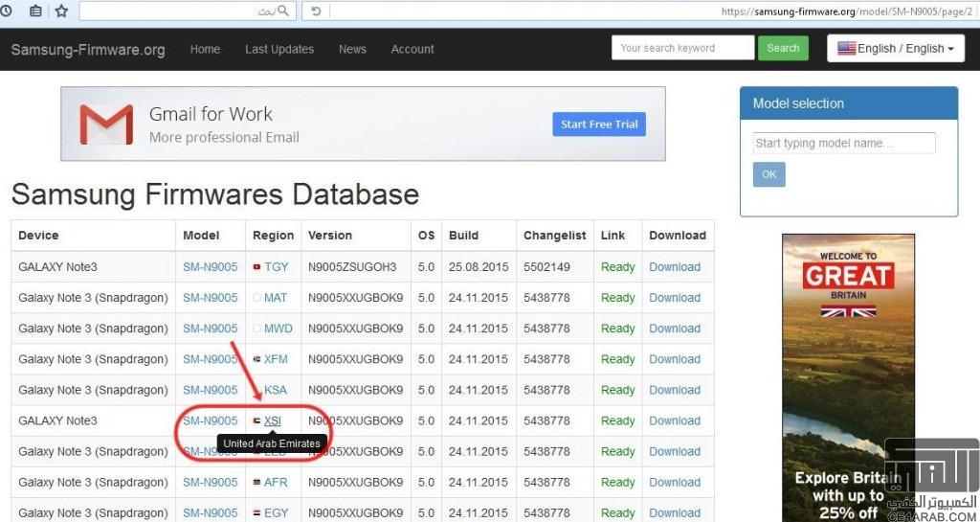Click the Great Britain ad banner
Viewport: 980px width, 522px height.
[848, 377]
